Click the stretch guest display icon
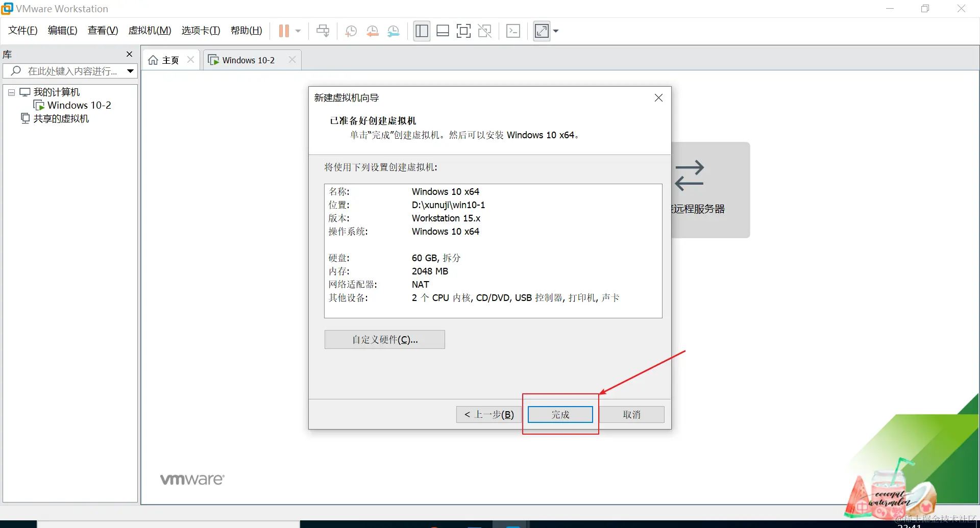This screenshot has width=980, height=528. pyautogui.click(x=542, y=31)
